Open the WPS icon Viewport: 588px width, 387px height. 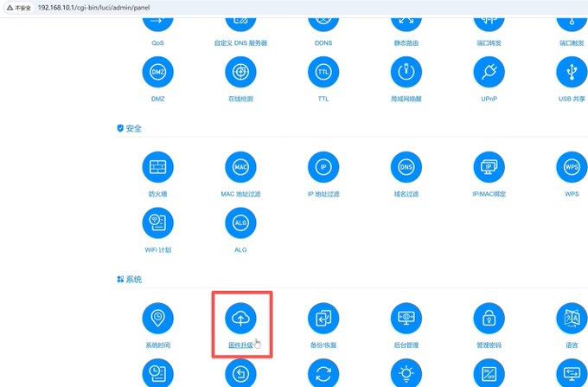pyautogui.click(x=571, y=166)
